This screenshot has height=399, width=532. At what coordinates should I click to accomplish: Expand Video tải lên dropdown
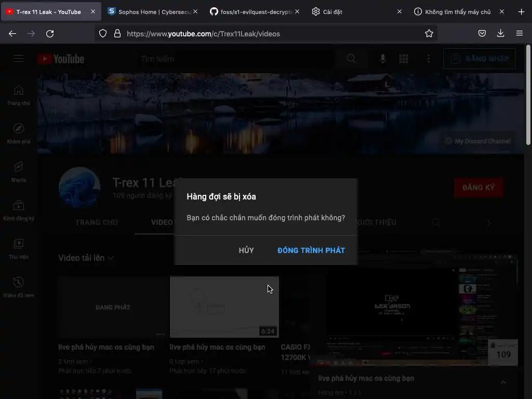86,258
